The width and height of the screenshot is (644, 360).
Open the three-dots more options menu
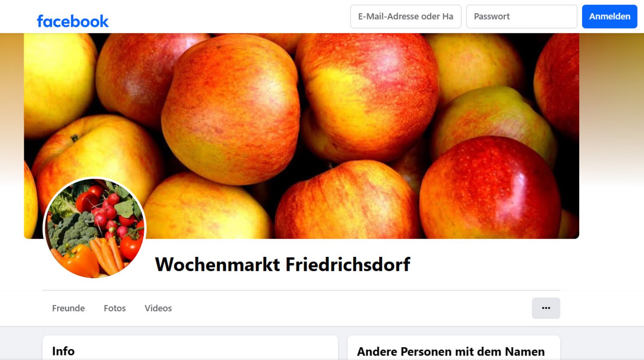[546, 308]
